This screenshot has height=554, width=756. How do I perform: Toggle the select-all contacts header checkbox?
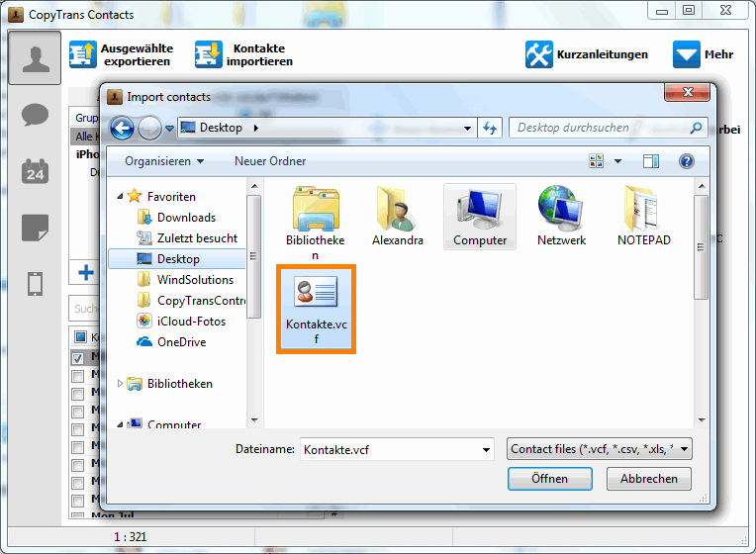coord(80,336)
